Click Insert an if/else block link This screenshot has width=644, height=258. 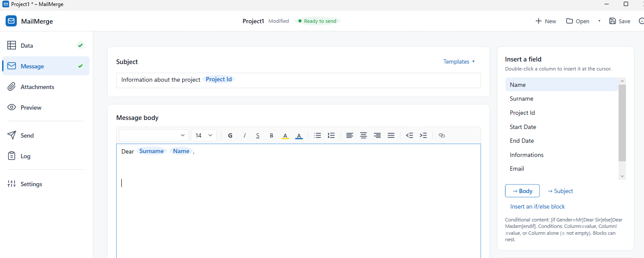point(538,206)
